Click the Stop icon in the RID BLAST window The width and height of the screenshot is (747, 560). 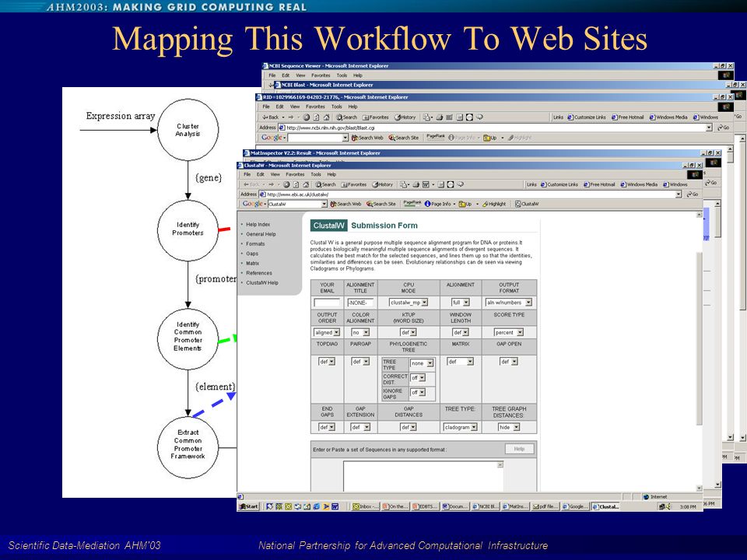[x=307, y=117]
